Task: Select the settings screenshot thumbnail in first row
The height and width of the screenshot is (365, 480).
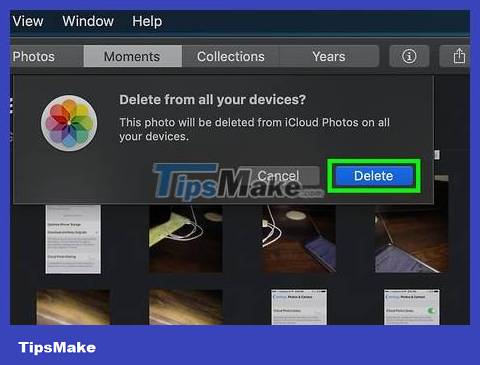Action: 73,239
